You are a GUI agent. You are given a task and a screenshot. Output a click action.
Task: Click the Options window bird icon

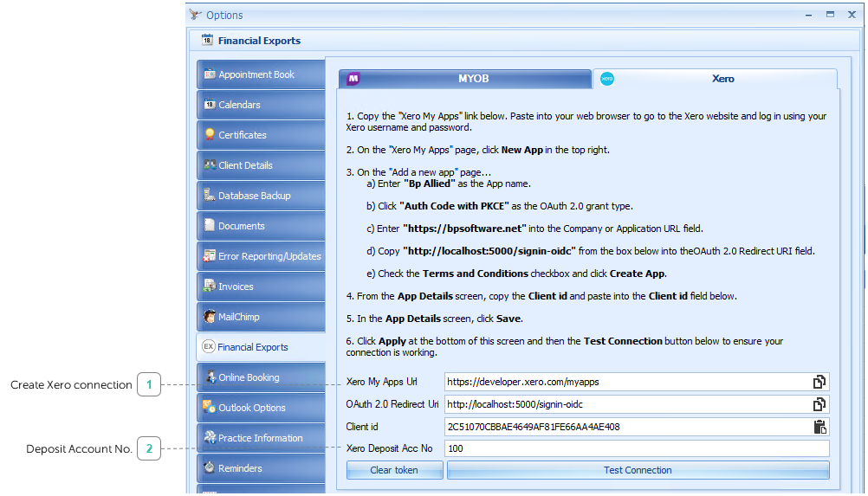click(195, 15)
